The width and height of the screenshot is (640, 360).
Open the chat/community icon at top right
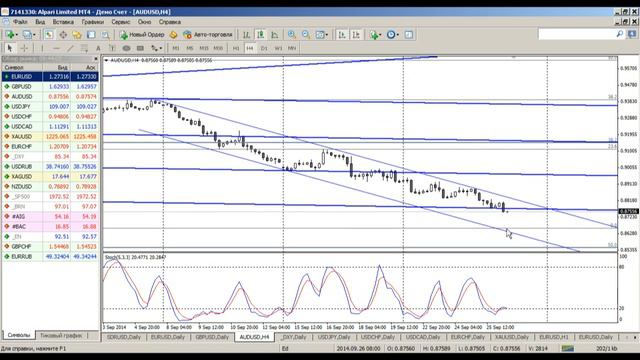633,34
